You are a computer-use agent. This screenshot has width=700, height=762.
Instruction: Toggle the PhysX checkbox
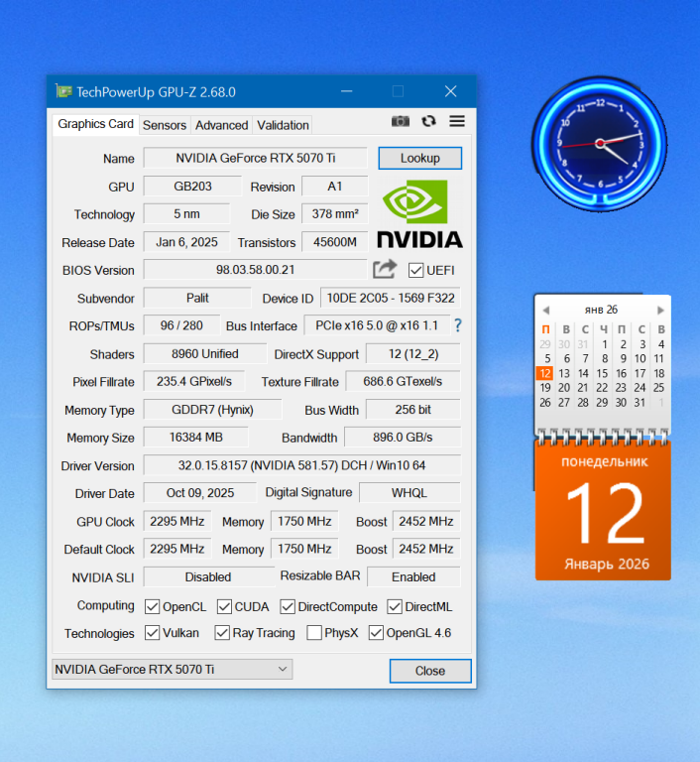click(x=314, y=633)
